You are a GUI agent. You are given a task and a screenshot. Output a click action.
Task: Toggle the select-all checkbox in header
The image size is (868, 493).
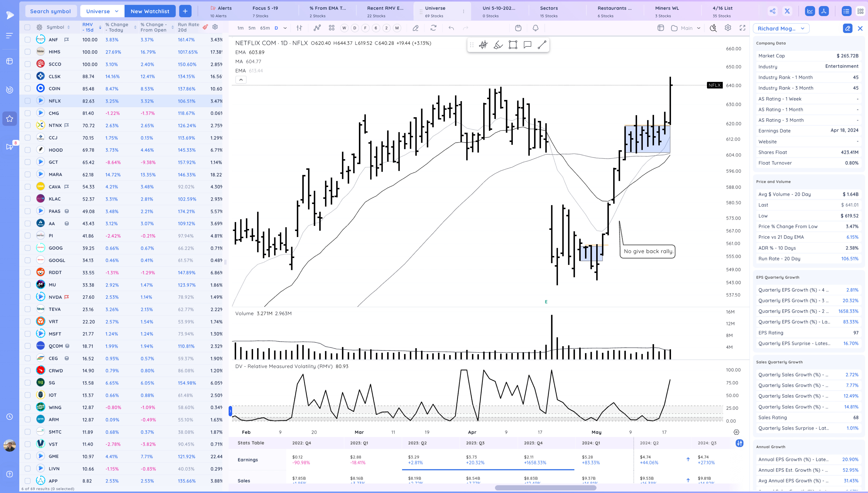pos(27,27)
